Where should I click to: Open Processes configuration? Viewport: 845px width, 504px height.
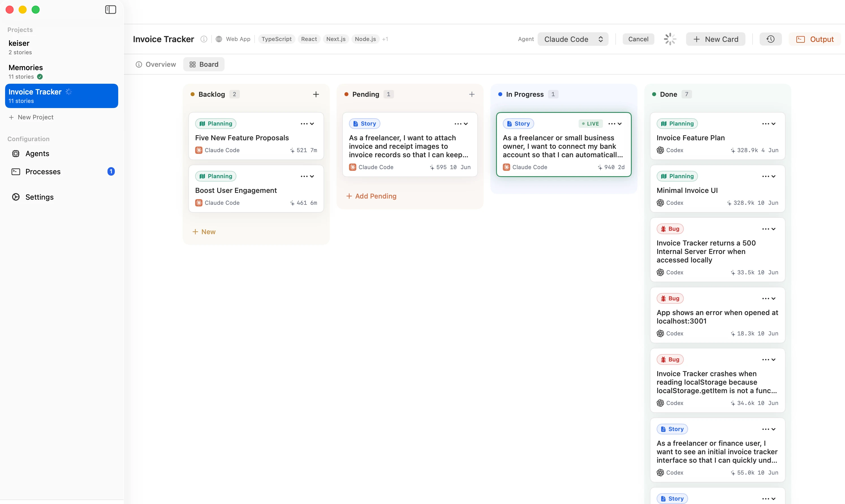pos(61,171)
